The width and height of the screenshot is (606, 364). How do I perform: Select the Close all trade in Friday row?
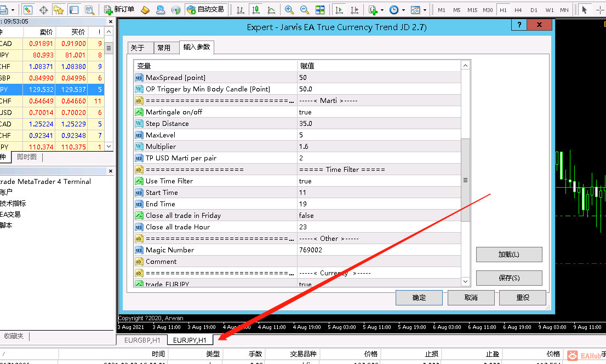[297, 215]
